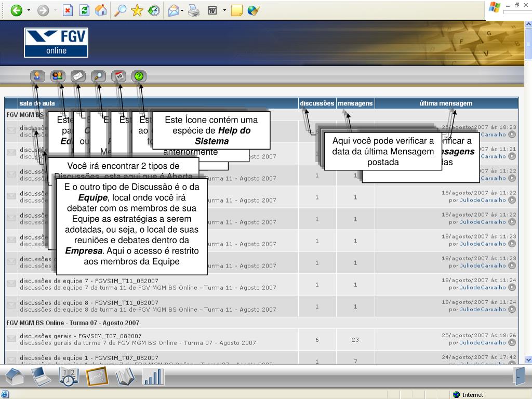The width and height of the screenshot is (532, 399).
Task: Open the bar chart icon in bottom bar
Action: [153, 377]
